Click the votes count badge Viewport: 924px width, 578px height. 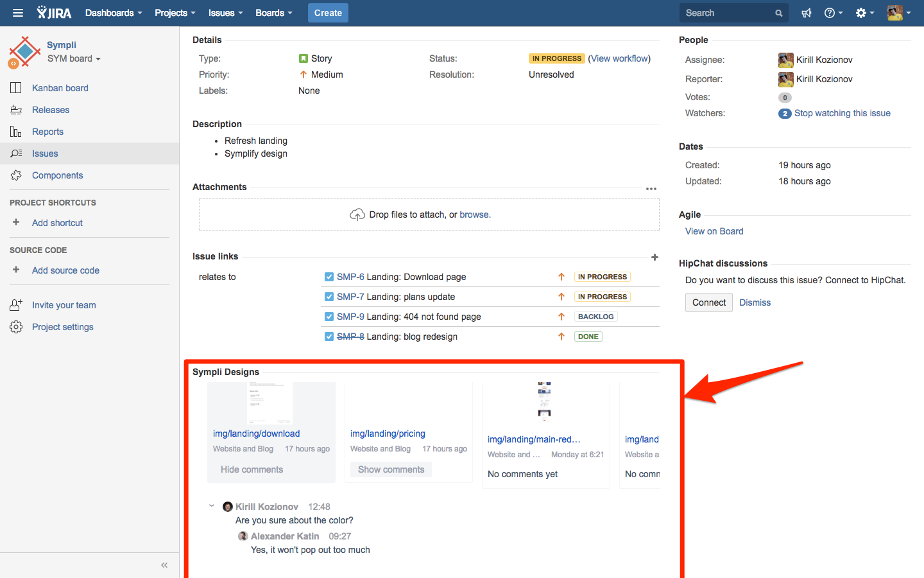(x=785, y=98)
